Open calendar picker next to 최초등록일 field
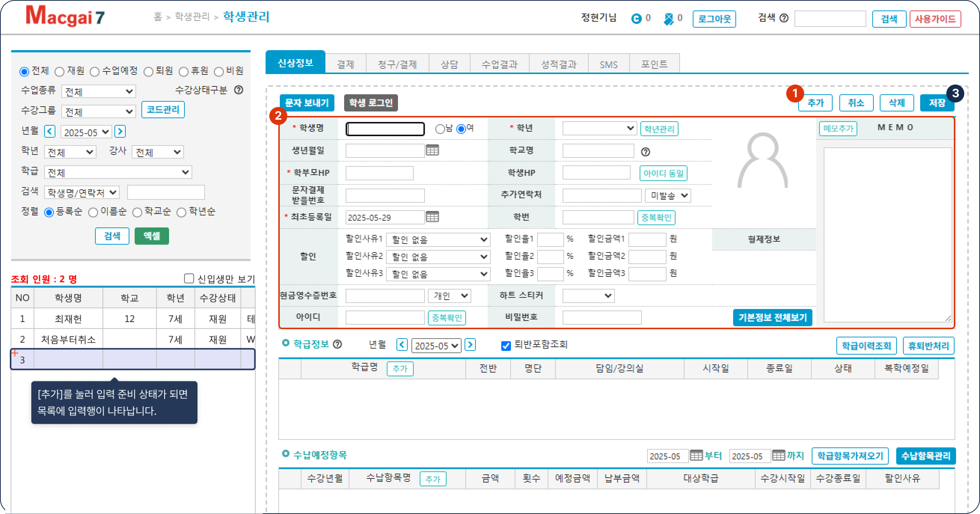This screenshot has height=514, width=980. point(432,217)
